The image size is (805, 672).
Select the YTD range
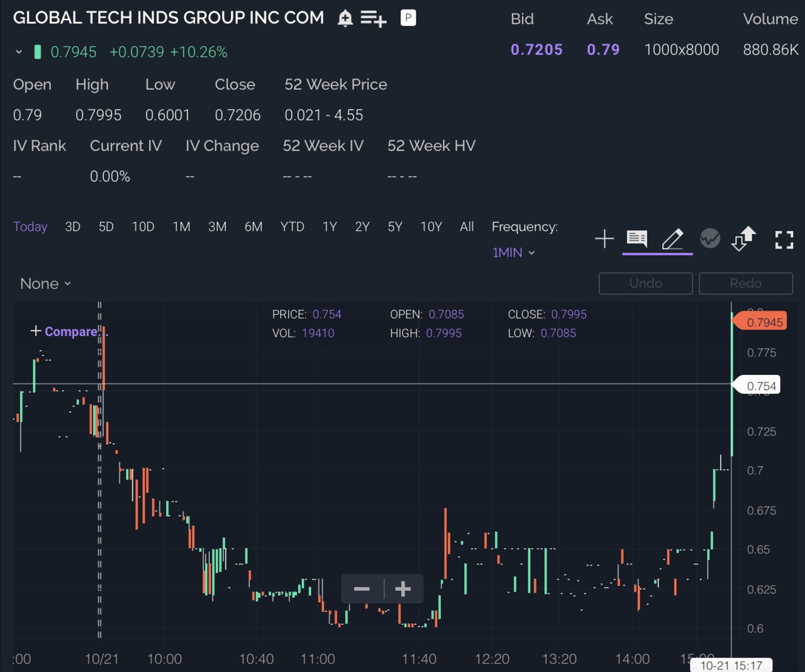coord(292,227)
